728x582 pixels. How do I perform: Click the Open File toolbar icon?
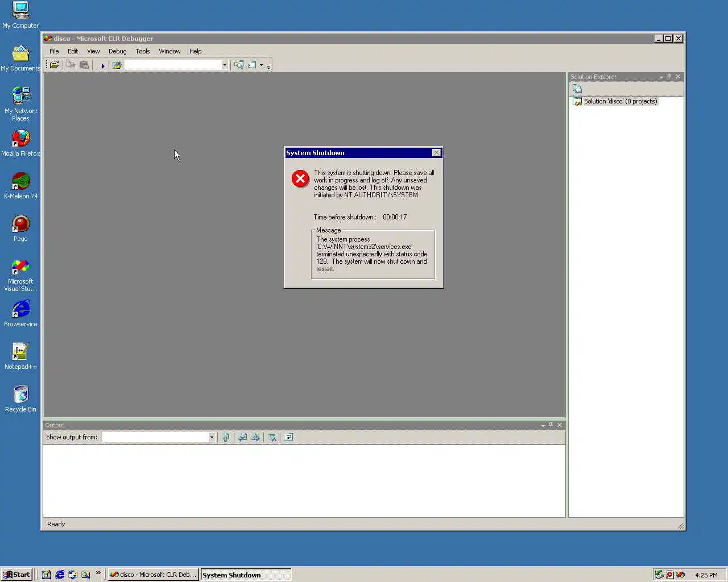tap(55, 65)
